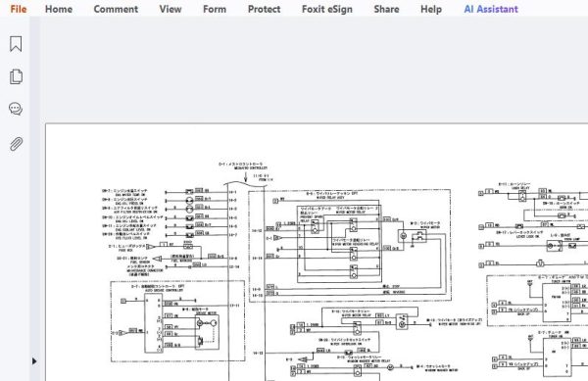Open the Comment tab
Screen dimensions: 588x381
pyautogui.click(x=116, y=9)
